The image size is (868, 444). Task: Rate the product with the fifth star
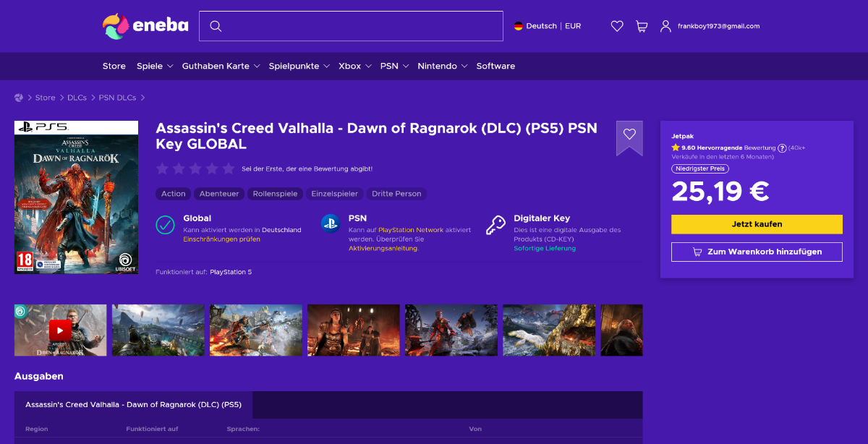tap(229, 168)
